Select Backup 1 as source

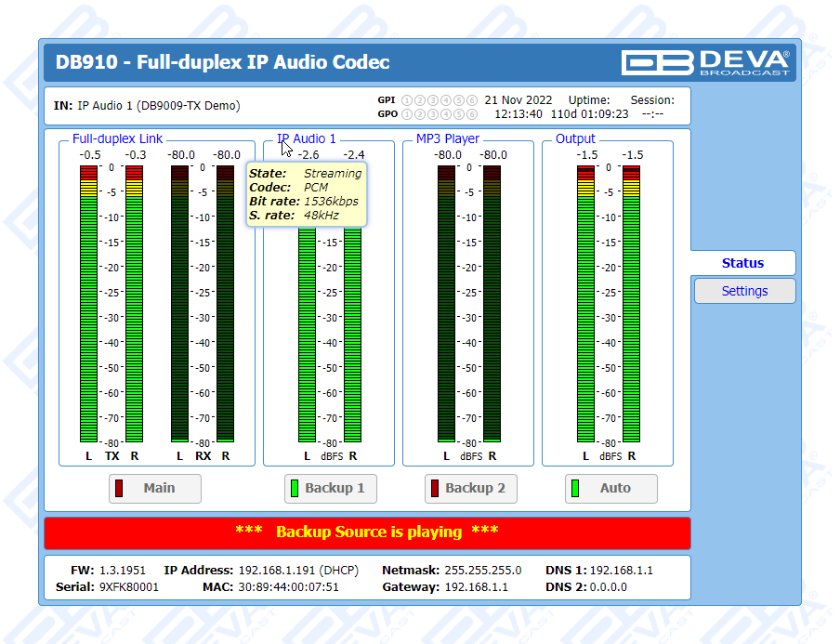[x=331, y=489]
